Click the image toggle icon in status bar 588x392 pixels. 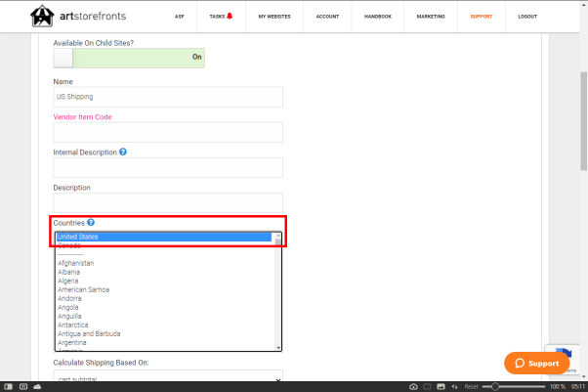click(441, 386)
